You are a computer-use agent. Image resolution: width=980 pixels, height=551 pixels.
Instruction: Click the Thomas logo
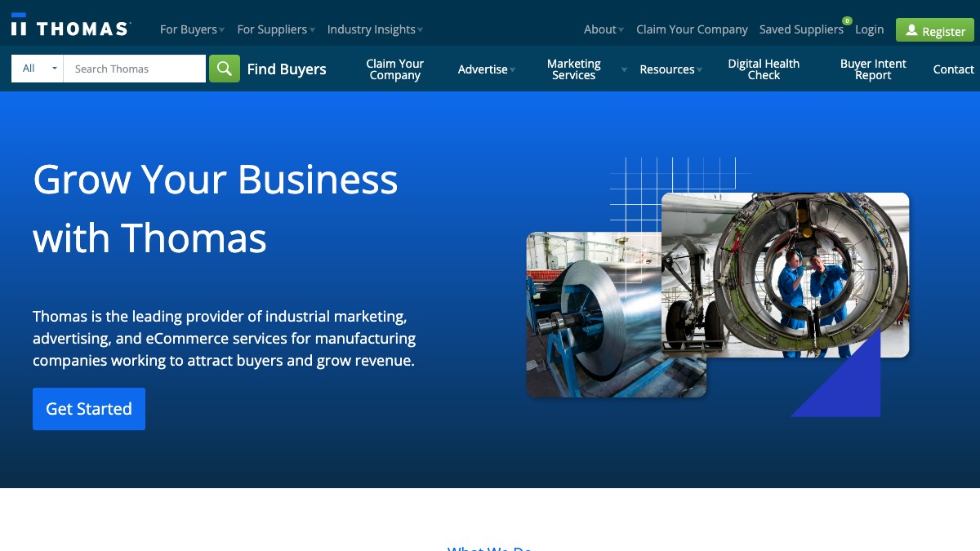point(70,25)
